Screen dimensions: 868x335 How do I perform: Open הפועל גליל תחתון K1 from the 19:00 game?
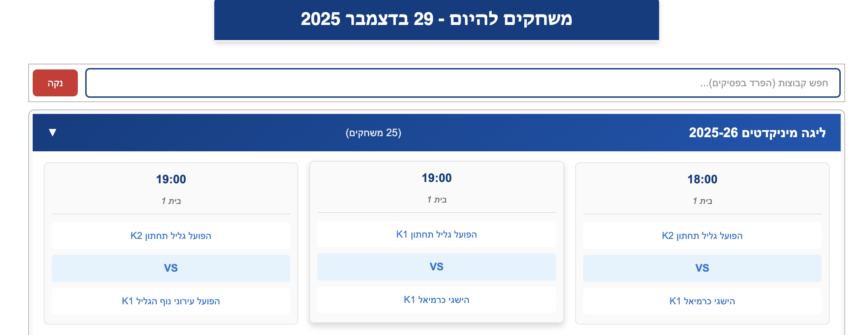click(x=436, y=235)
